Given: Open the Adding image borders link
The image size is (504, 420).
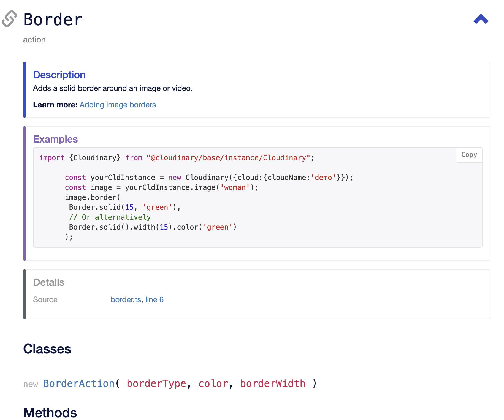Looking at the screenshot, I should pos(118,105).
